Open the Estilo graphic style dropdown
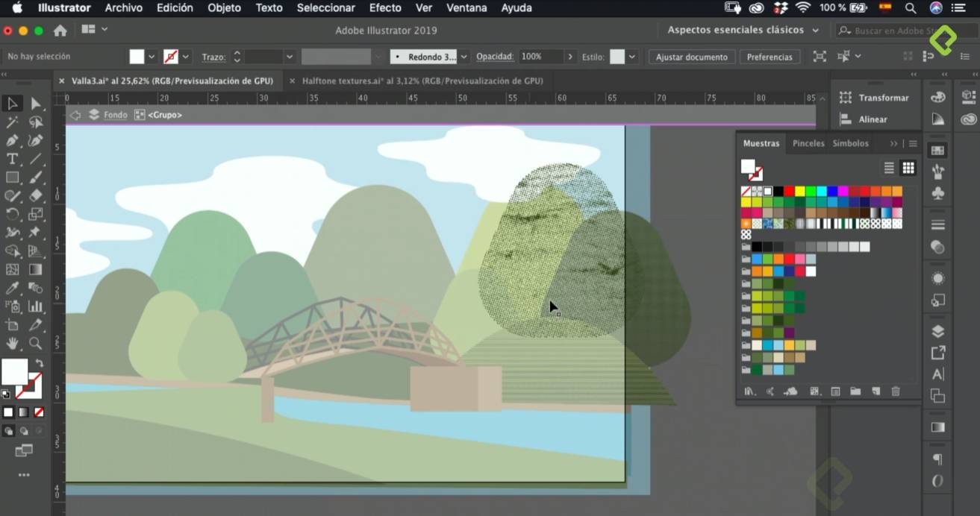Viewport: 980px width, 516px height. coord(632,57)
